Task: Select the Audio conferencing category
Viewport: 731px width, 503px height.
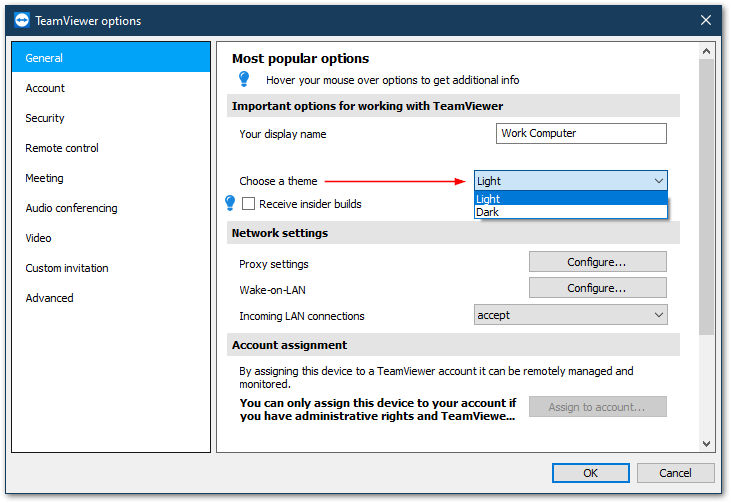Action: coord(71,208)
